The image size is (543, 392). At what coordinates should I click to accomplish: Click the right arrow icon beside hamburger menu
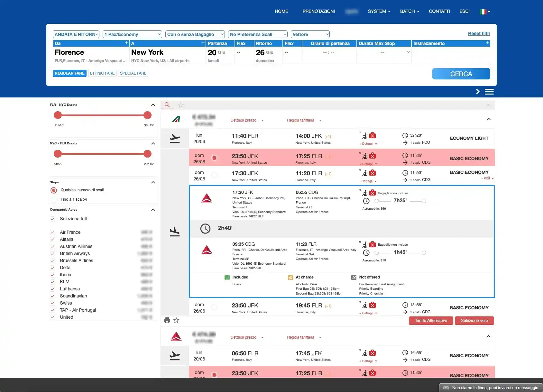[478, 92]
